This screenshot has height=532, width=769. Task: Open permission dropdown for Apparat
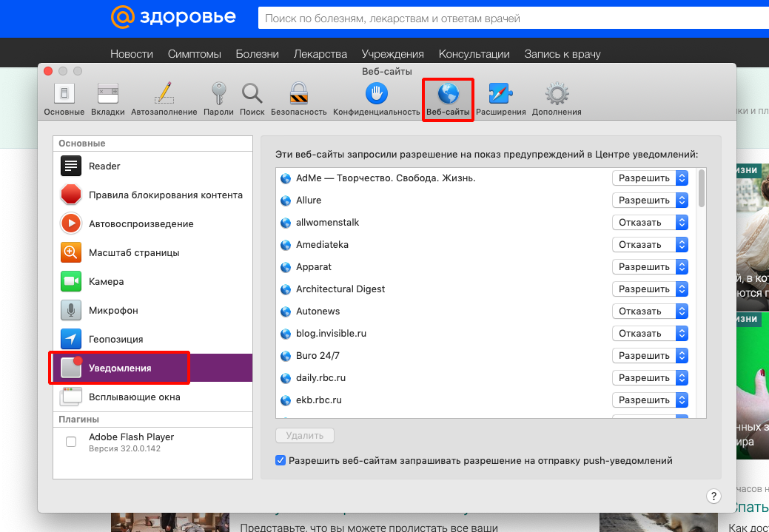point(651,266)
